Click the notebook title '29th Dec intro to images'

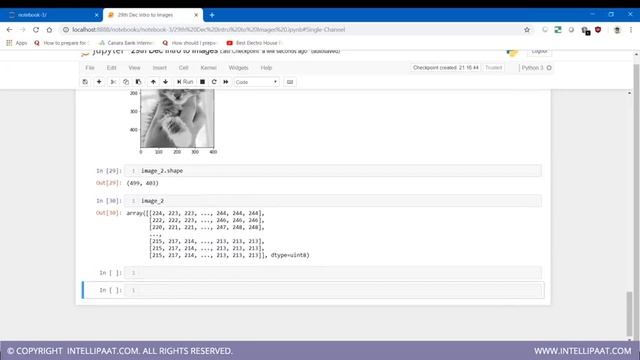[175, 52]
